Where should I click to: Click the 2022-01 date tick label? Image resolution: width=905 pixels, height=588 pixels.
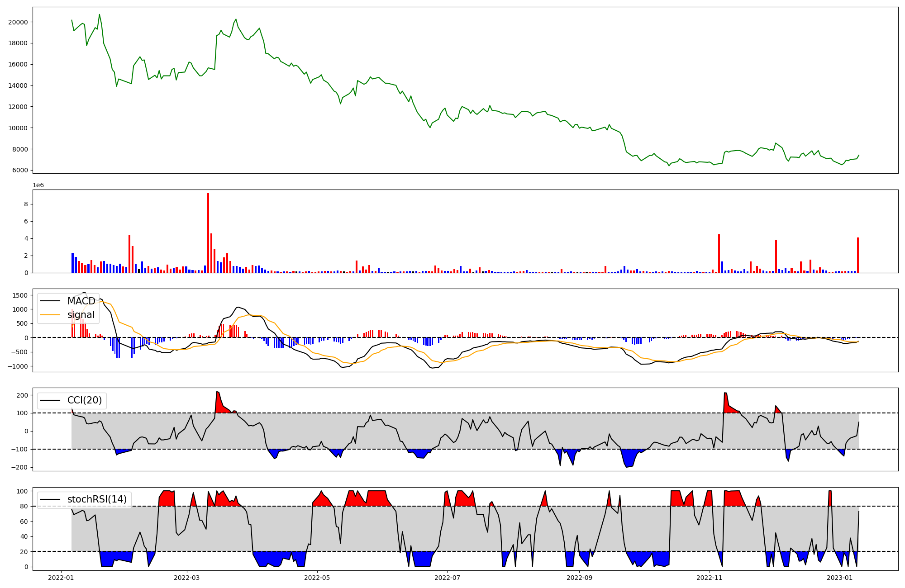coord(61,578)
